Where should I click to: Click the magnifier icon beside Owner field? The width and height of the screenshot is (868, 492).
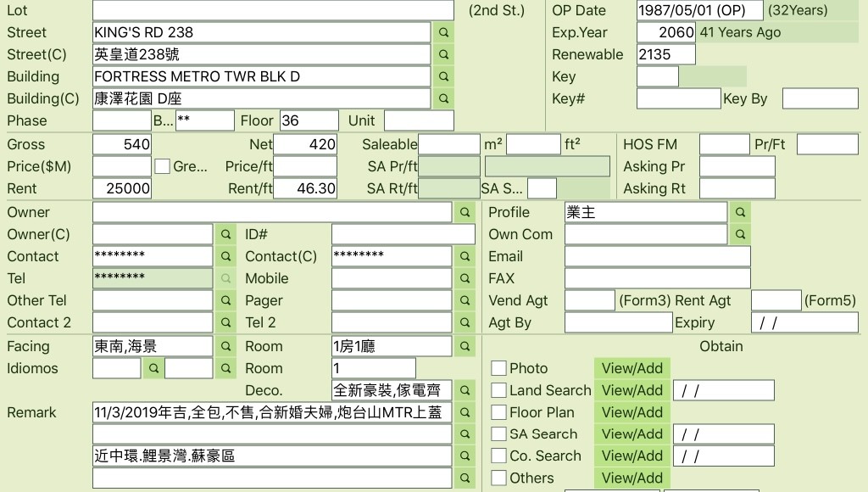point(465,212)
